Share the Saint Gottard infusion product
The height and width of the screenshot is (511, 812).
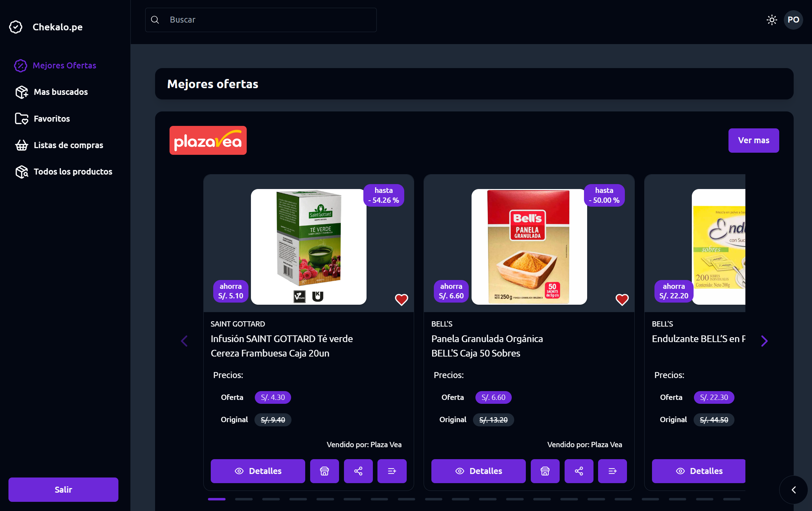358,471
